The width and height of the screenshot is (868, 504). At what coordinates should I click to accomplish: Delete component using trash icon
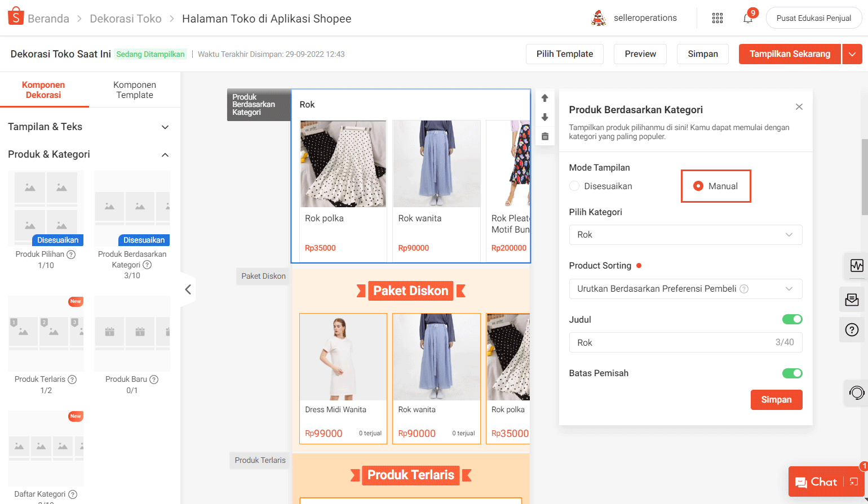click(x=544, y=136)
